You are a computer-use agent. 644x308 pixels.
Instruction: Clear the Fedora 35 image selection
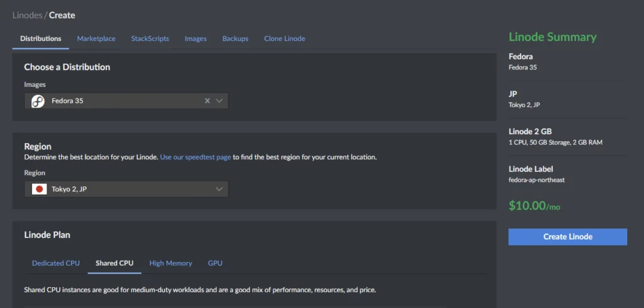[x=207, y=101]
